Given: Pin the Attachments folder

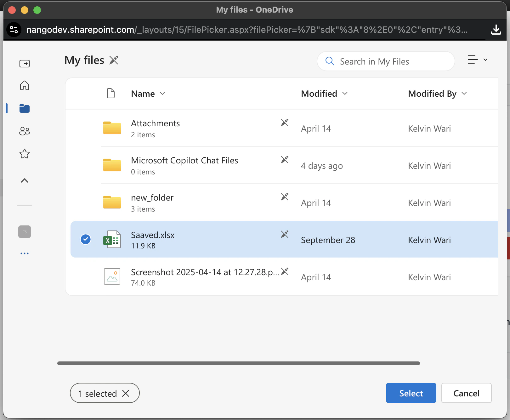Looking at the screenshot, I should [x=285, y=122].
